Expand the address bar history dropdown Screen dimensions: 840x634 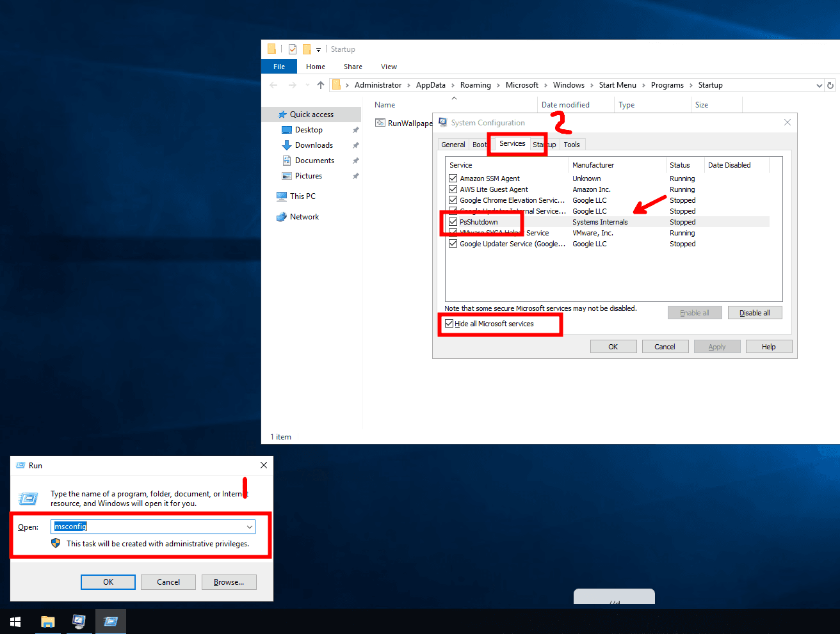click(819, 85)
